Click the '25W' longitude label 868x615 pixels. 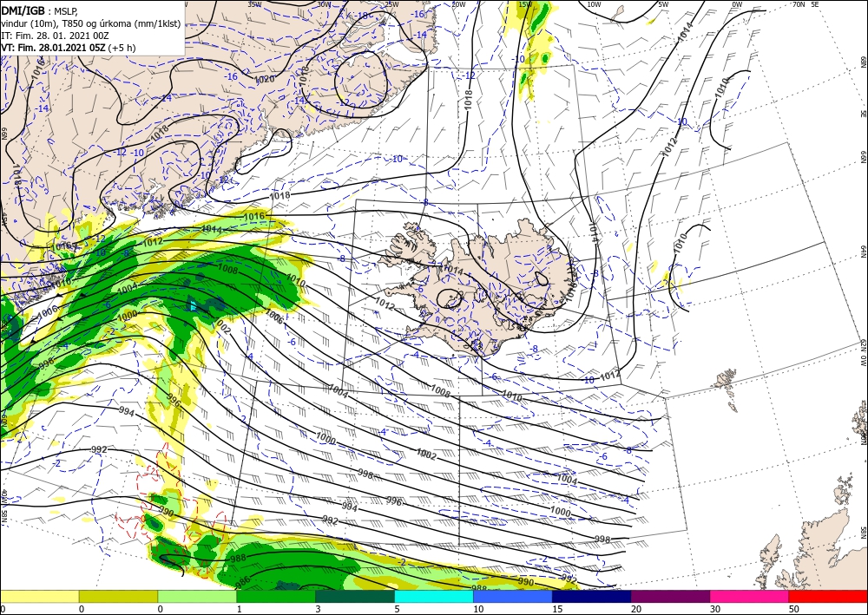coord(391,4)
